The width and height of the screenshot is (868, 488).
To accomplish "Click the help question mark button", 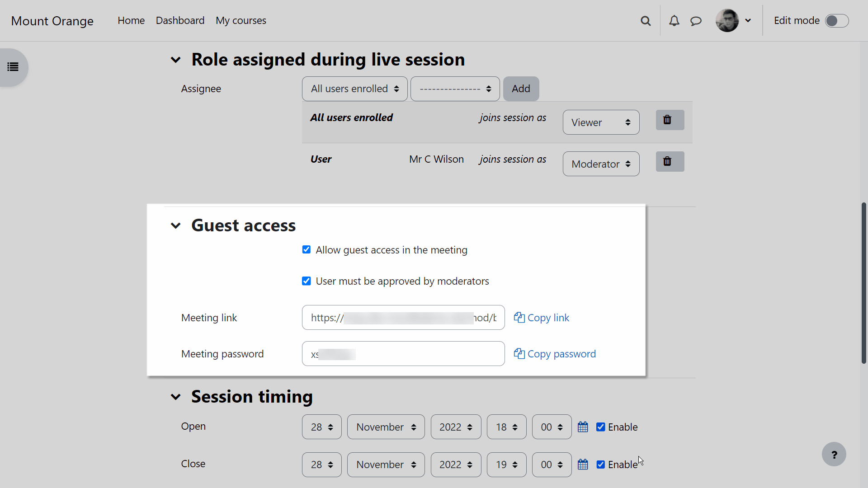I will [x=834, y=454].
